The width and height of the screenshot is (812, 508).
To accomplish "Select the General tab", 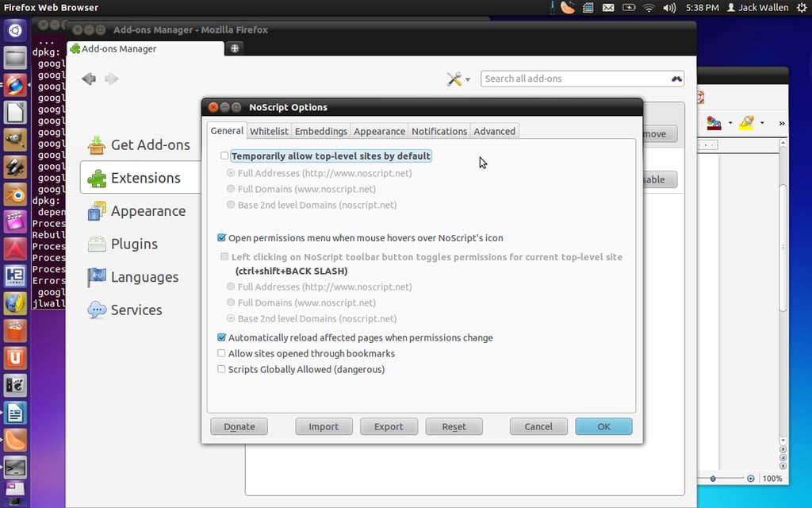I will (227, 131).
